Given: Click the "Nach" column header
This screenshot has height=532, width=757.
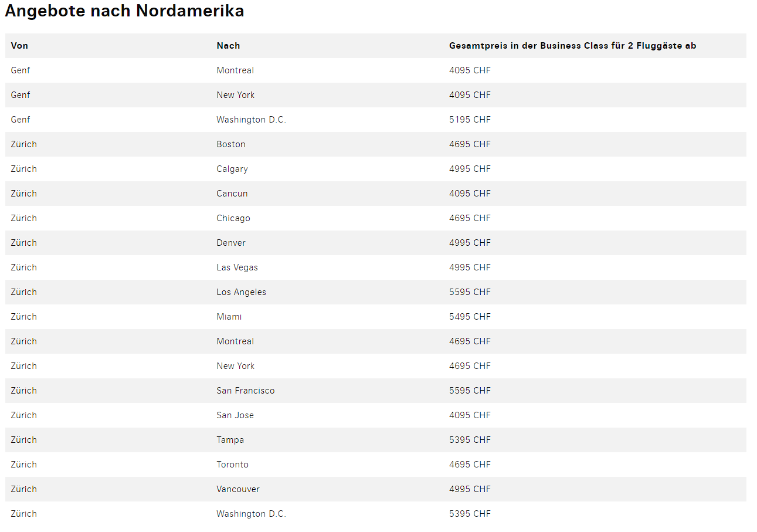Looking at the screenshot, I should pos(228,46).
